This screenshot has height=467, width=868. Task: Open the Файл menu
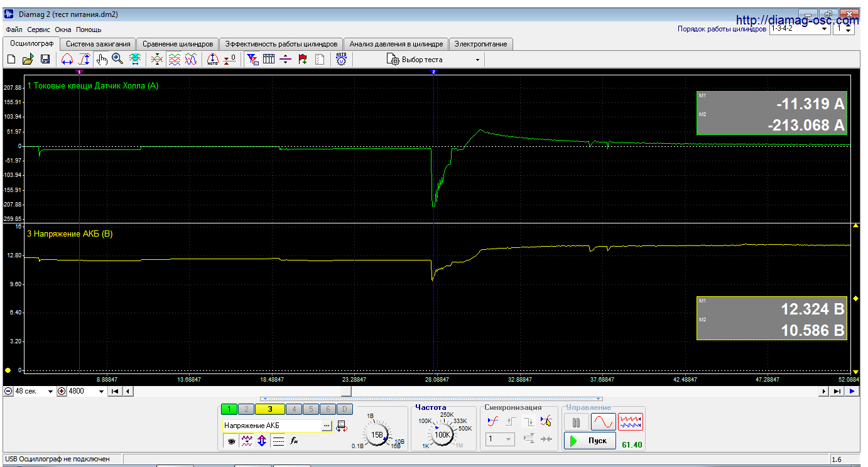point(14,30)
